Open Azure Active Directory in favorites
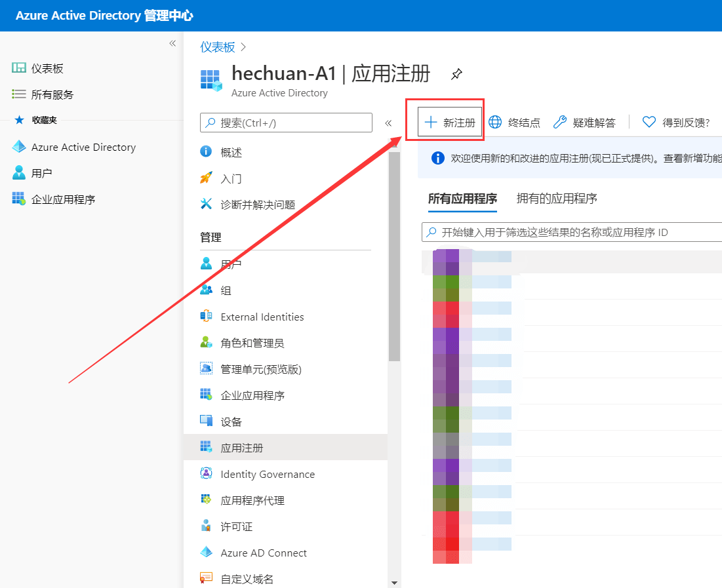Screen dimensions: 722x588 [x=83, y=147]
